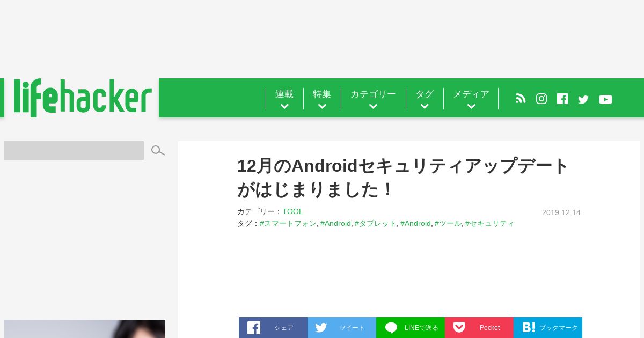Click the Hatena B! icon

tap(529, 327)
